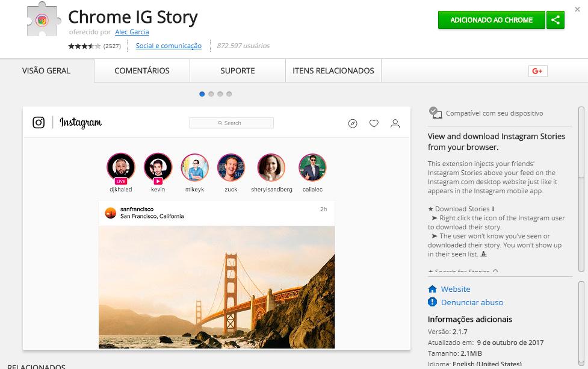Select the second carousel dot
The width and height of the screenshot is (588, 369).
[211, 94]
